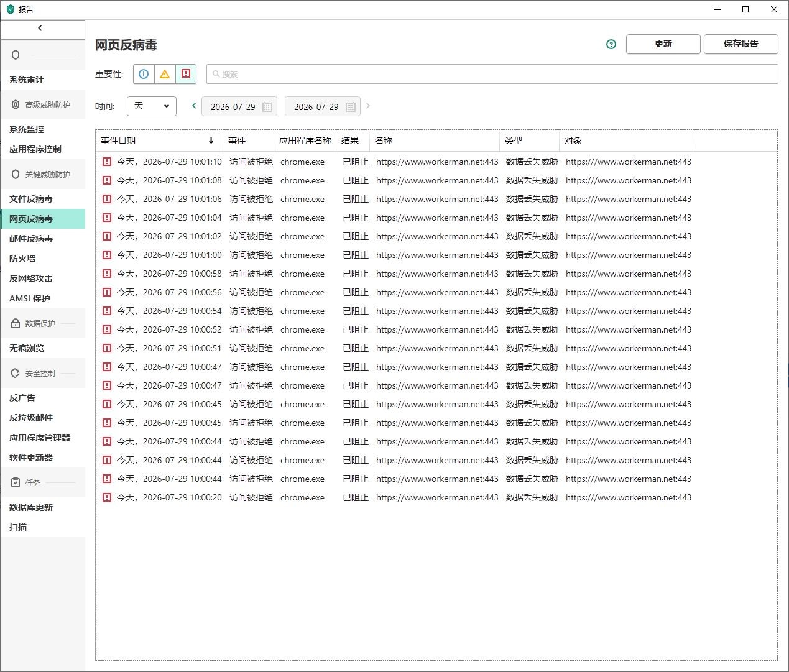This screenshot has height=672, width=789.
Task: Click critical icon on the 10:00:52 row
Action: coord(107,329)
